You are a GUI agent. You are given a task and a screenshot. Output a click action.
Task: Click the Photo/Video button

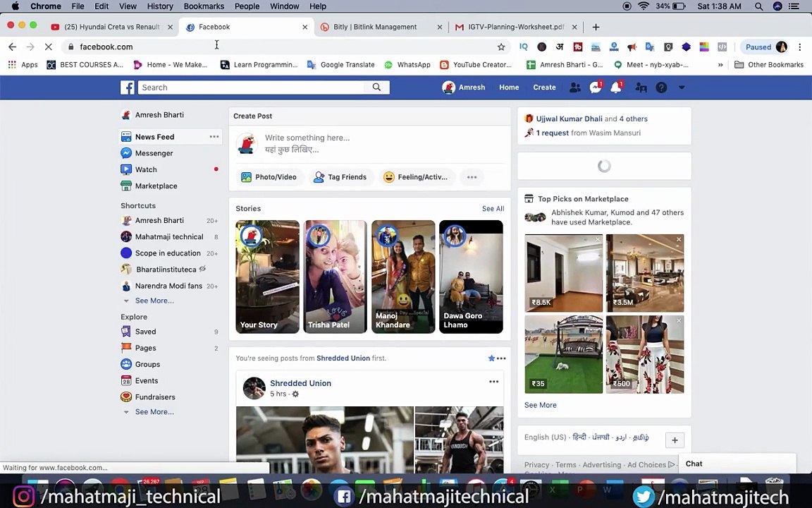click(269, 177)
